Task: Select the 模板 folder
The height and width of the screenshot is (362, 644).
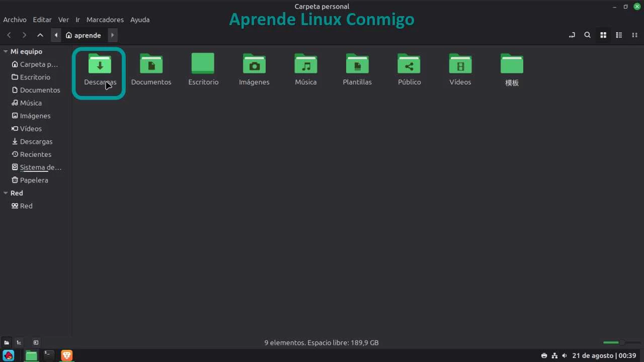Action: point(512,63)
